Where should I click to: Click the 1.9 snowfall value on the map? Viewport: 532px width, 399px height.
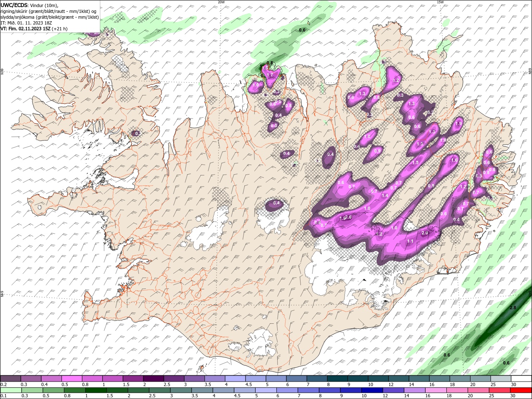(x=459, y=123)
